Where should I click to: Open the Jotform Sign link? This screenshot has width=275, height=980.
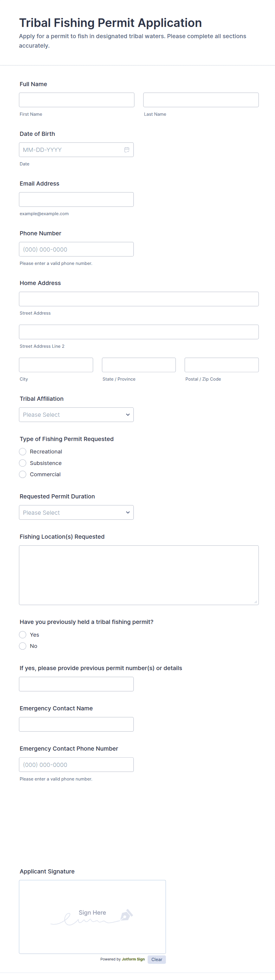pos(133,959)
